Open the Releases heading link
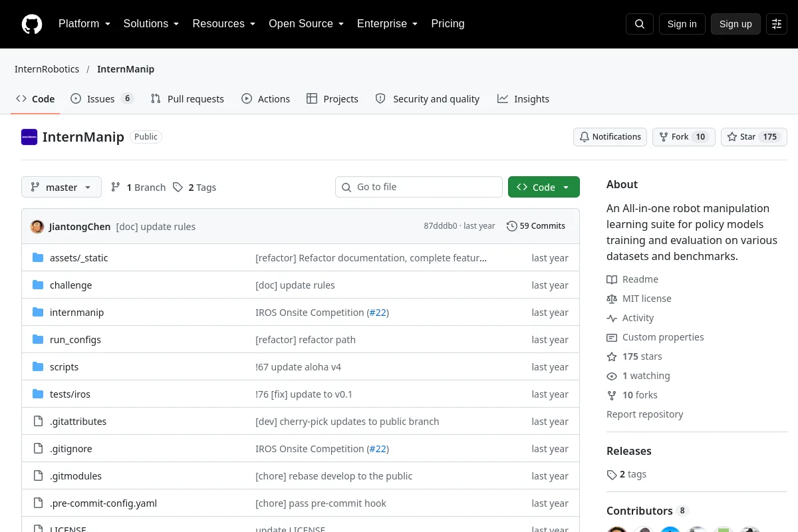 (x=628, y=451)
